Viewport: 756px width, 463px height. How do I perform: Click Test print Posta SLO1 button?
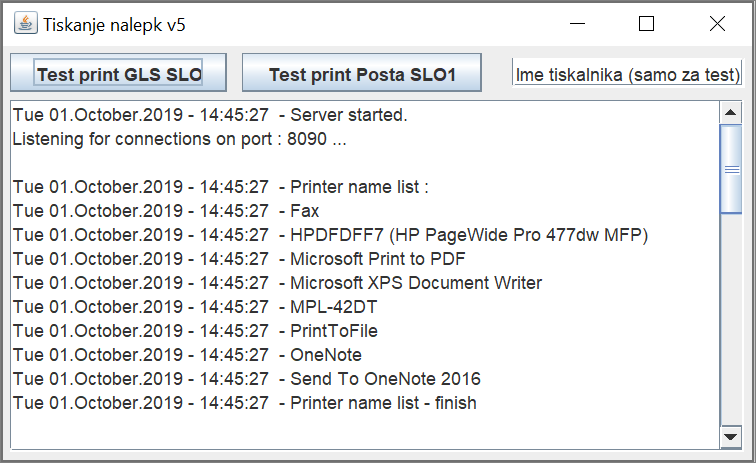tap(362, 73)
